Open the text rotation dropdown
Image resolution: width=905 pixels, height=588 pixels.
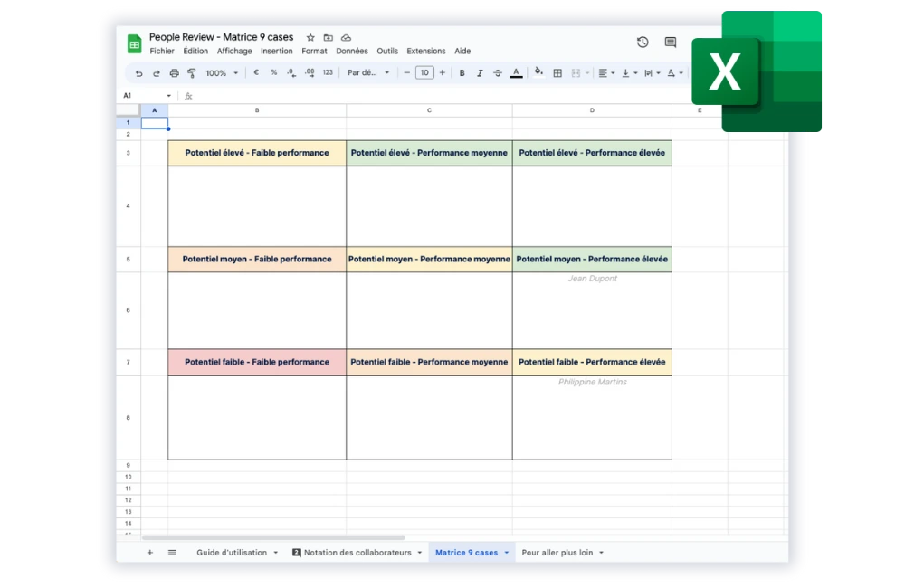[675, 73]
